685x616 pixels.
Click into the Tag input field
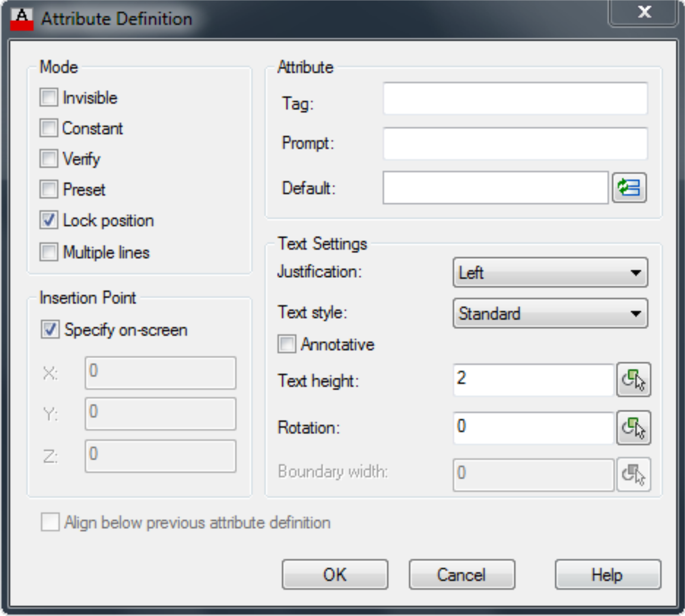click(515, 99)
